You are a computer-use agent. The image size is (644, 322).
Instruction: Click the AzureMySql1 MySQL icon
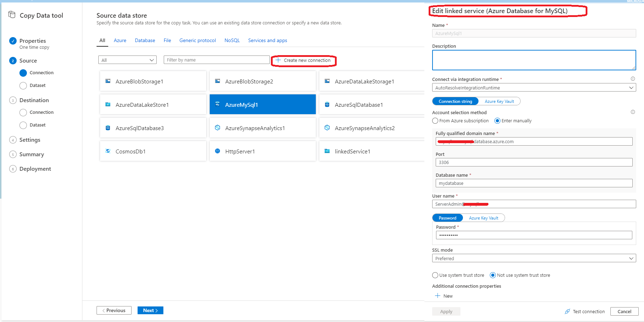217,104
